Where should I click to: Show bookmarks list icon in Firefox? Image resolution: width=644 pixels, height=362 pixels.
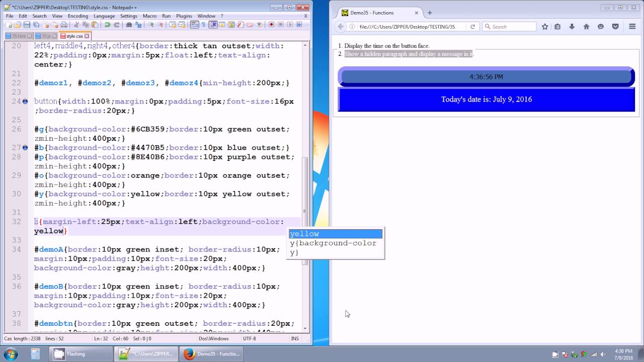(557, 27)
